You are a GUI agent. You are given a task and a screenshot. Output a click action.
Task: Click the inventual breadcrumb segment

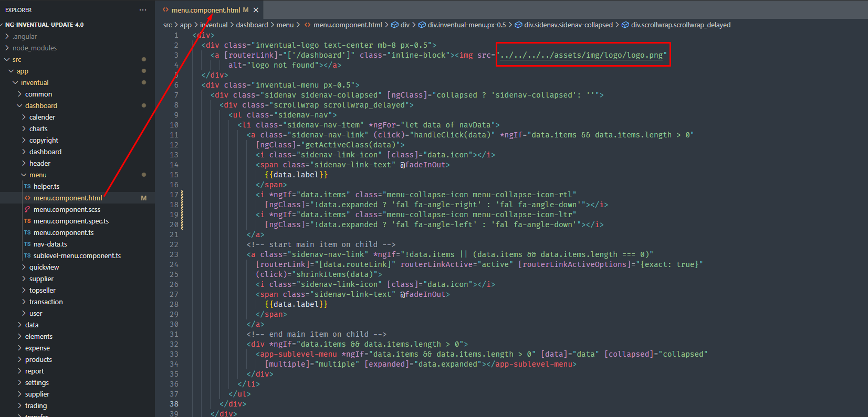pyautogui.click(x=214, y=25)
